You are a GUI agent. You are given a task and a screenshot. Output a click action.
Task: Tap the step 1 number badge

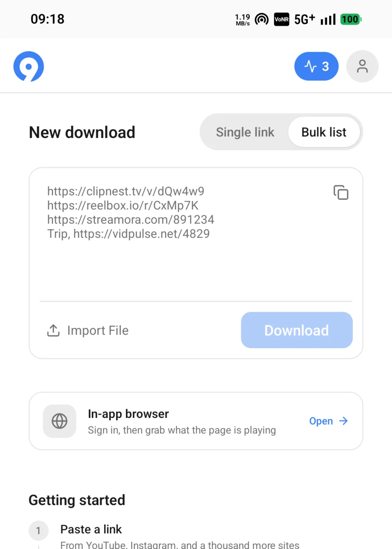click(38, 531)
